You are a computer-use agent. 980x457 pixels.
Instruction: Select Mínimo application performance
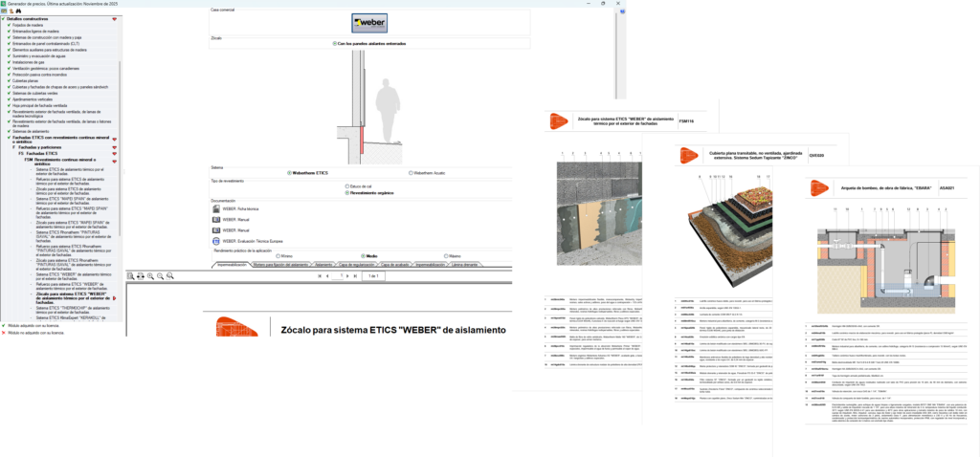point(278,256)
